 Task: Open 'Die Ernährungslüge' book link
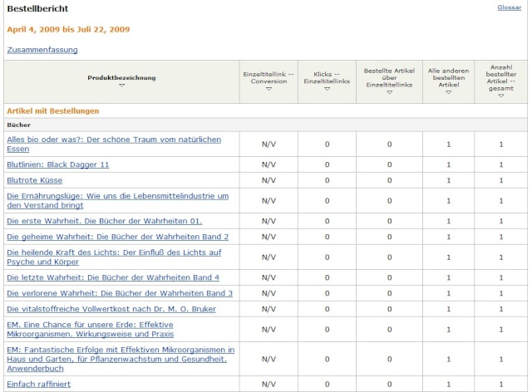[x=118, y=200]
